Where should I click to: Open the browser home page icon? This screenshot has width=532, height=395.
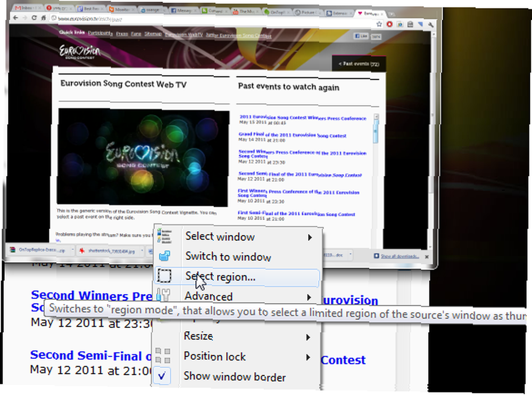tap(44, 18)
